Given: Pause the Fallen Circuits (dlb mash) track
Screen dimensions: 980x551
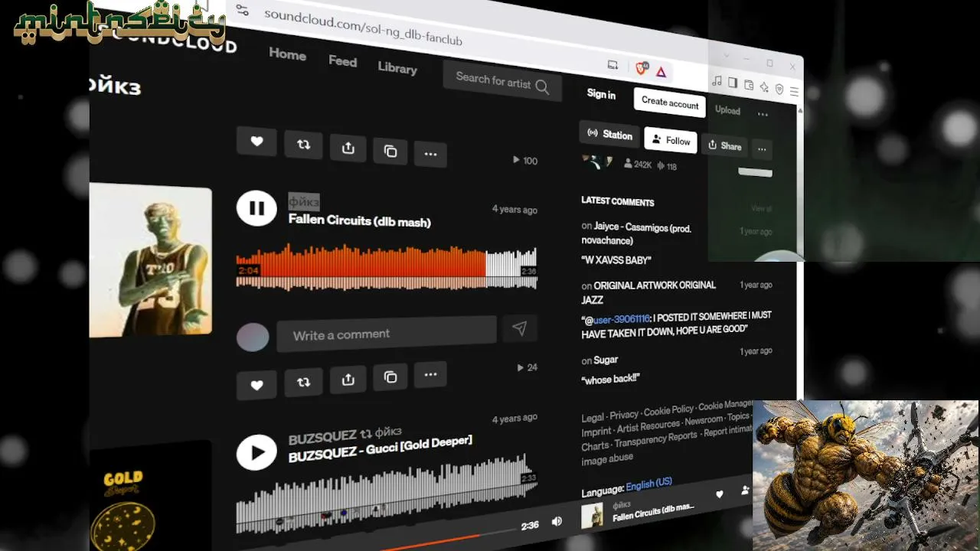Looking at the screenshot, I should pyautogui.click(x=256, y=208).
